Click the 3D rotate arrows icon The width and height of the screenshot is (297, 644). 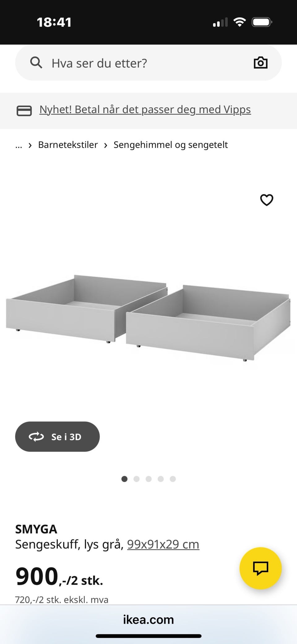click(x=36, y=437)
